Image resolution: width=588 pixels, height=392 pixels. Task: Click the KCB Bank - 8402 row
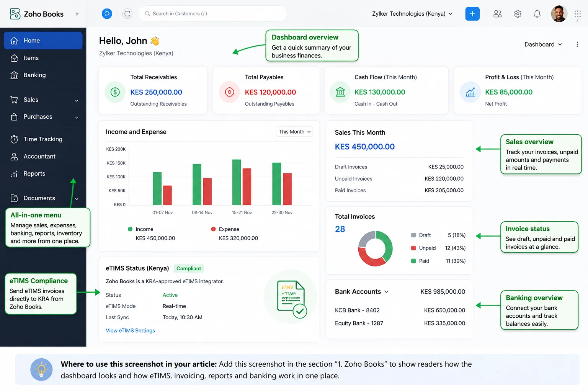[x=400, y=310]
